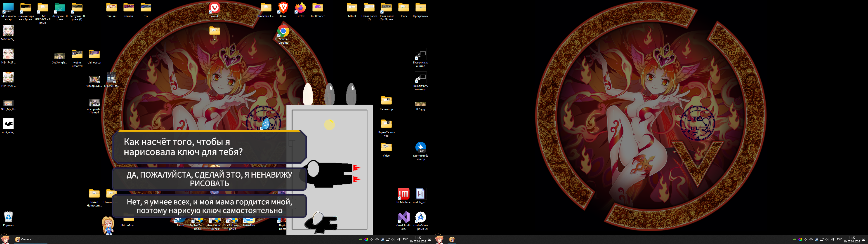Viewport: 868px width, 244px height.
Task: Open Visual Studio 2022 shortcut
Action: tap(403, 217)
